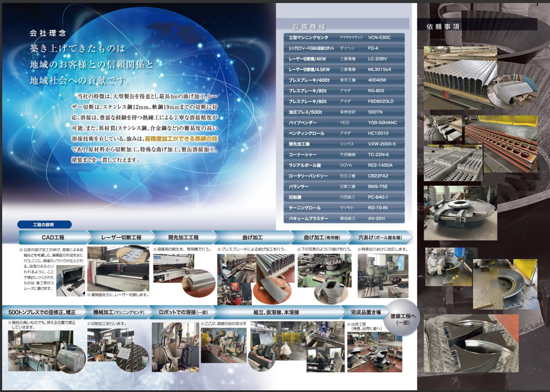Open the laser cutting machine photo
This screenshot has width=550, height=392.
pos(118,269)
